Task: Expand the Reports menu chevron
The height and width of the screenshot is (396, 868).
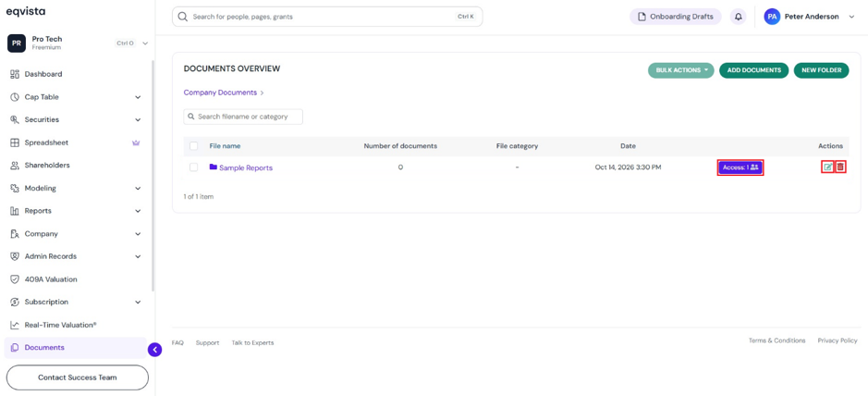Action: (138, 211)
